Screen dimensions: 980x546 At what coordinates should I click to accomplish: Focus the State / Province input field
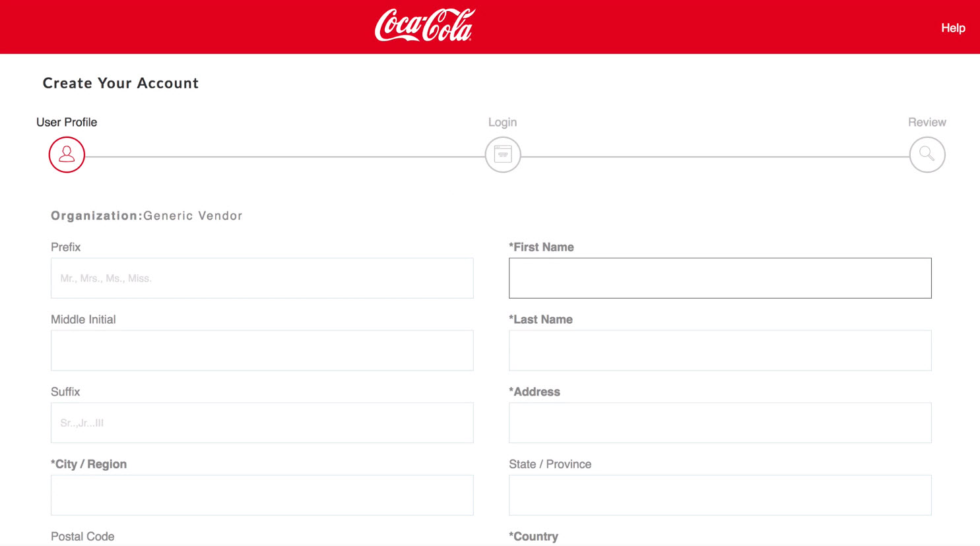point(720,495)
